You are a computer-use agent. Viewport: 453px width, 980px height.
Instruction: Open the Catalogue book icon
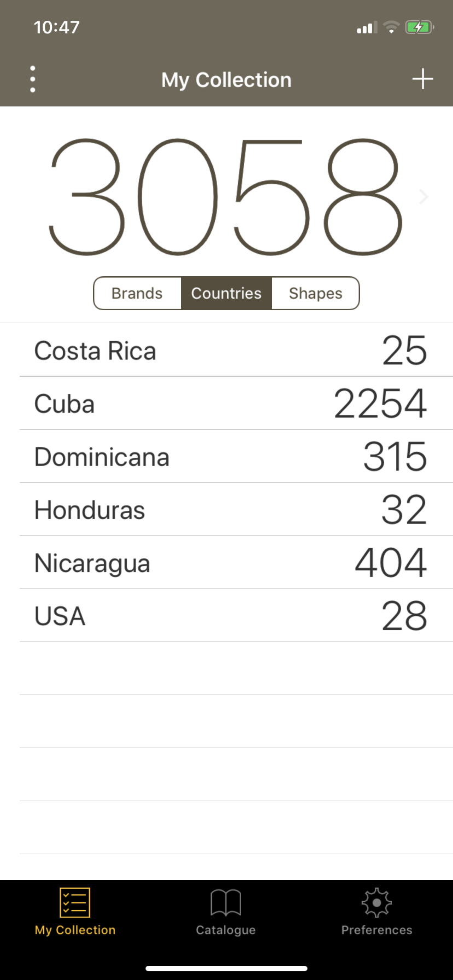pos(225,902)
